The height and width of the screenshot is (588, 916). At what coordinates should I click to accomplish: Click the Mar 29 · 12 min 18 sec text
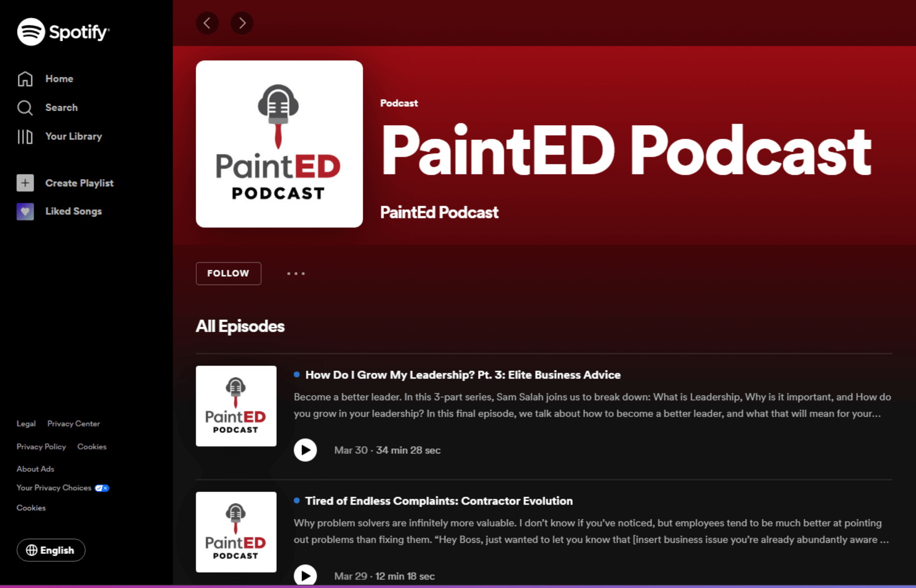pyautogui.click(x=384, y=576)
